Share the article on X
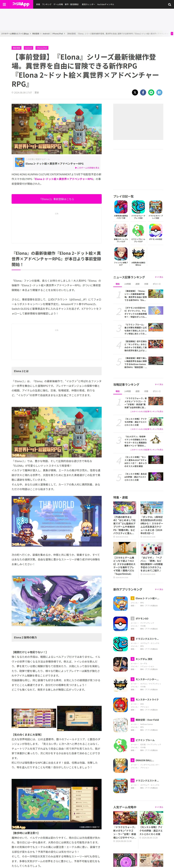174x868 pixels. tap(135, 92)
